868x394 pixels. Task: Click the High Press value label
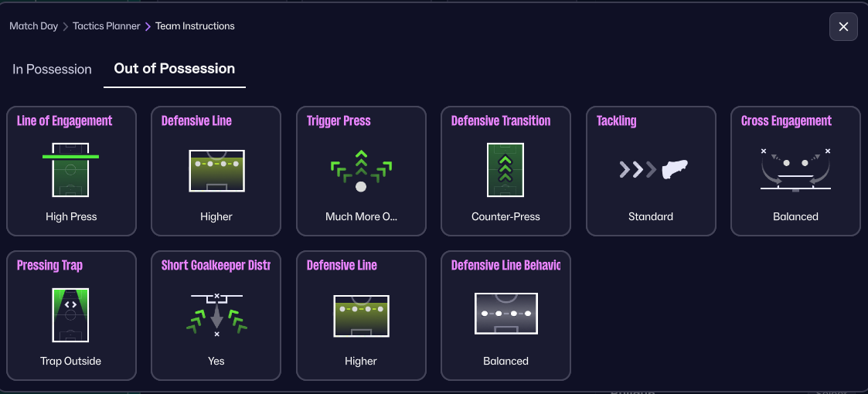pos(71,217)
